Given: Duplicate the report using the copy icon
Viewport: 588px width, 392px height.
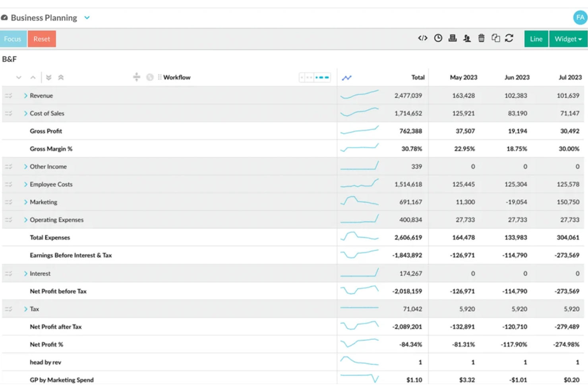Looking at the screenshot, I should 495,38.
